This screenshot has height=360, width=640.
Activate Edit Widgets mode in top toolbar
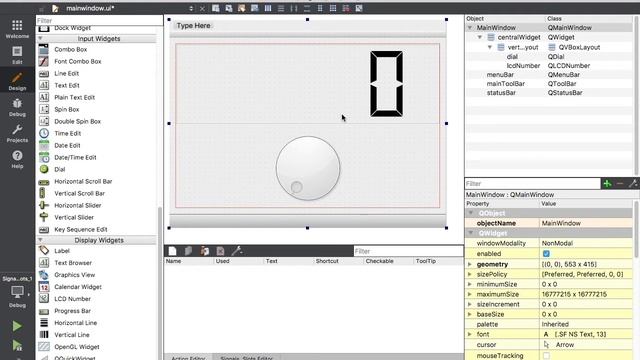216,8
